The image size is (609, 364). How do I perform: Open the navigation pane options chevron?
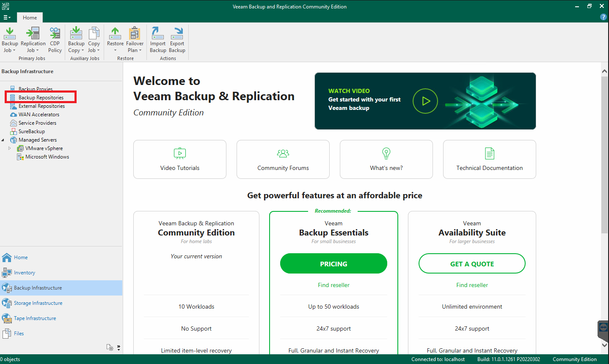pyautogui.click(x=118, y=348)
